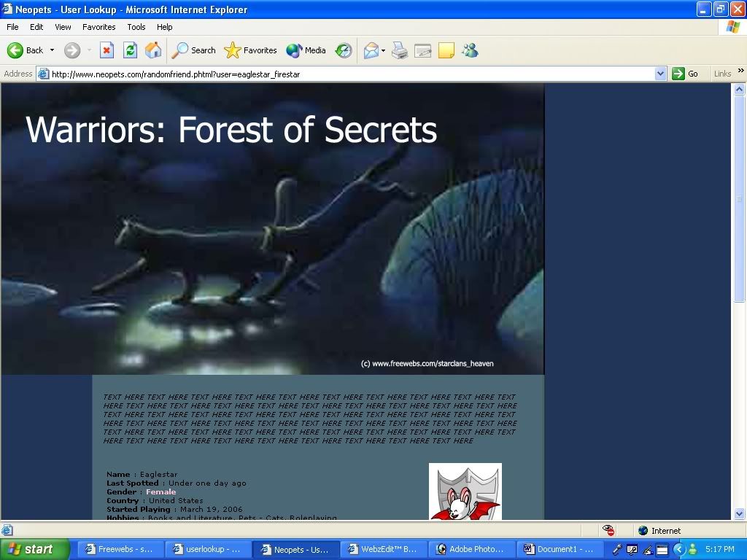
Task: Click the Go button
Action: [x=685, y=74]
